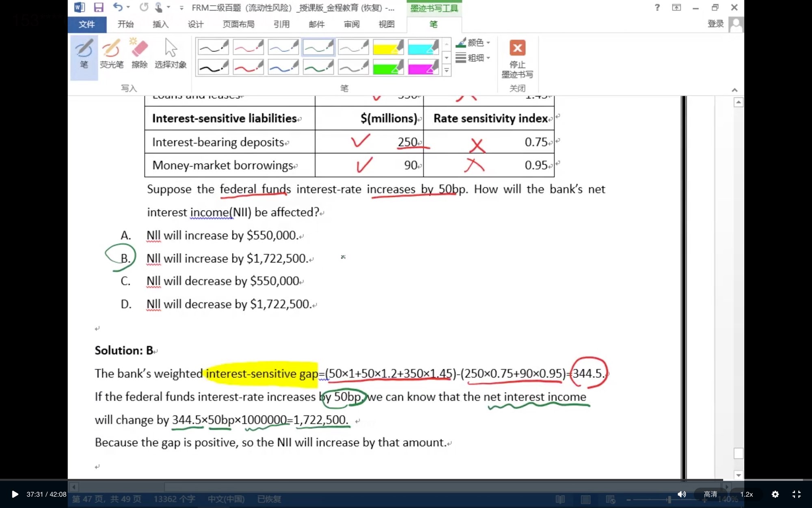
Task: Toggle fullscreen mode in the video player
Action: (796, 494)
